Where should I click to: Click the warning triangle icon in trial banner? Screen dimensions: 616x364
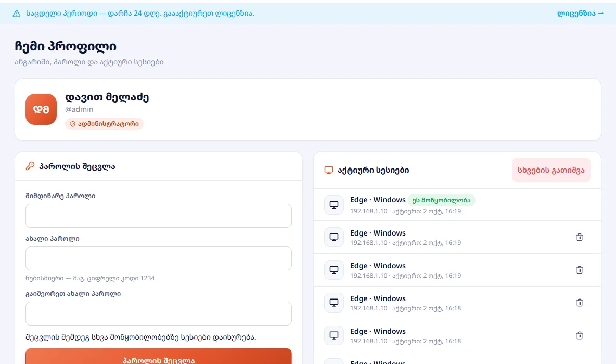(17, 14)
